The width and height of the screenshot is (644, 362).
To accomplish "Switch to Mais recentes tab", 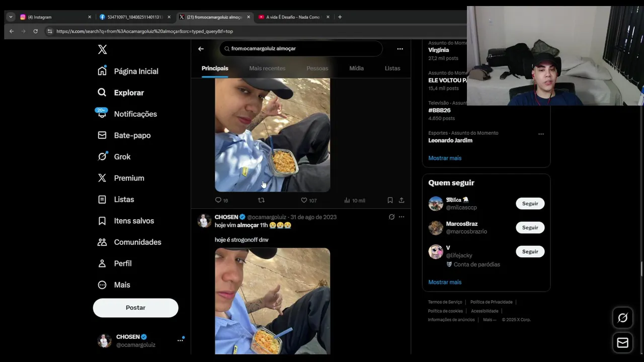I will coord(267,68).
